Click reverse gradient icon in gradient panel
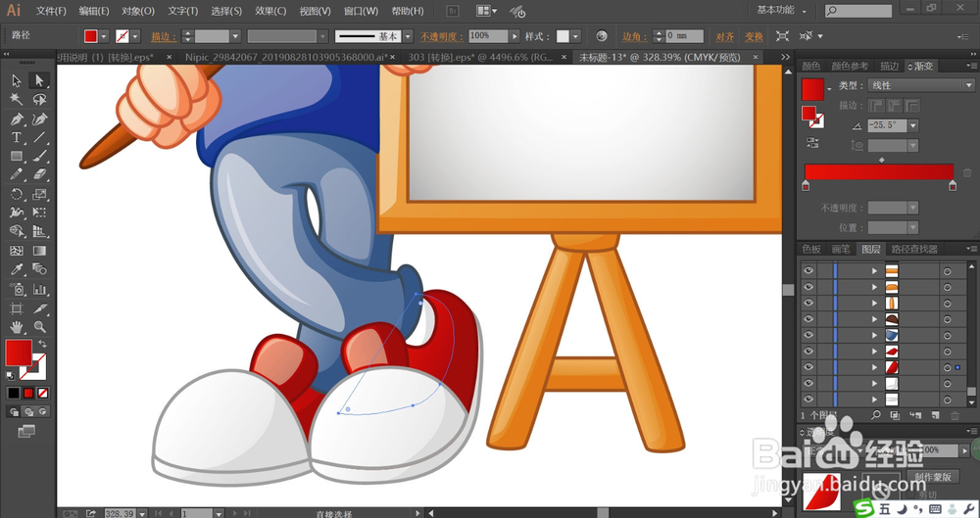 [x=812, y=142]
